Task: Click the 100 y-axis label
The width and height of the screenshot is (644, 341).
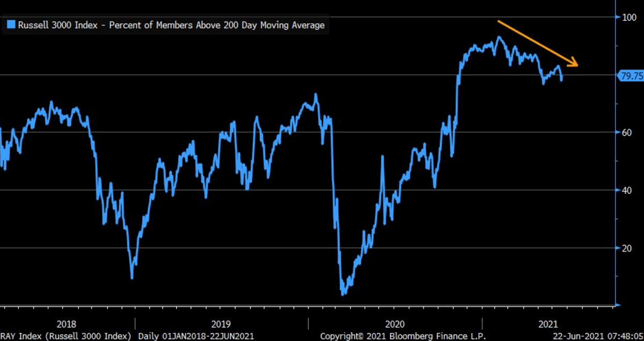Action: (628, 17)
